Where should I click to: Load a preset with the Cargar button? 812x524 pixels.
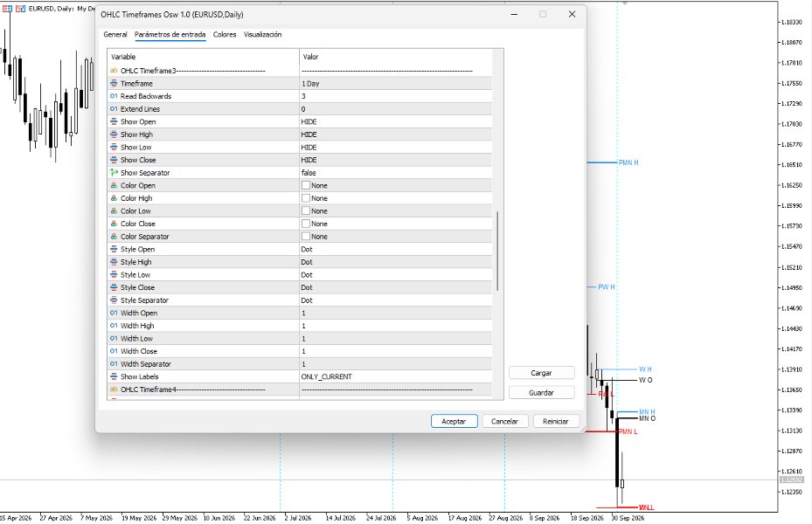(541, 373)
